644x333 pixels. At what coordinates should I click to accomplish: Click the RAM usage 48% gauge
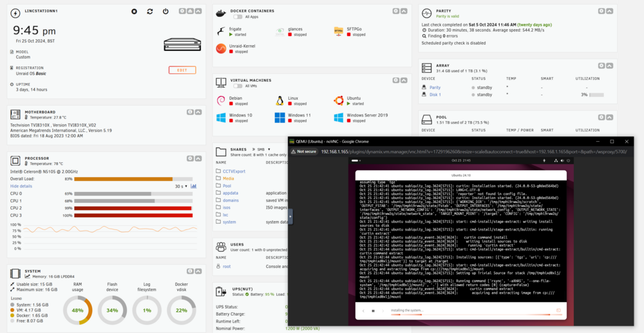pos(78,310)
